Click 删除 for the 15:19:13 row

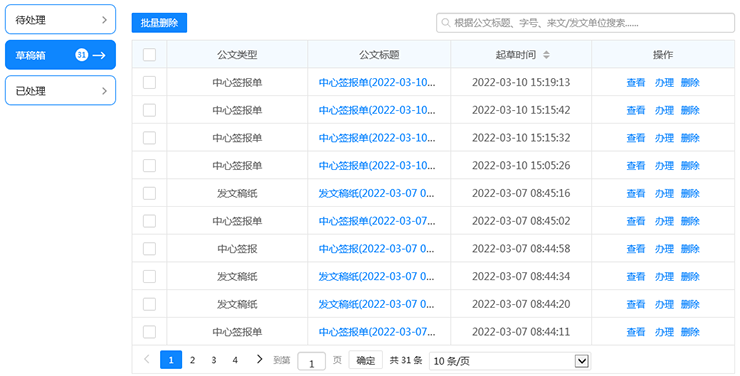click(690, 83)
